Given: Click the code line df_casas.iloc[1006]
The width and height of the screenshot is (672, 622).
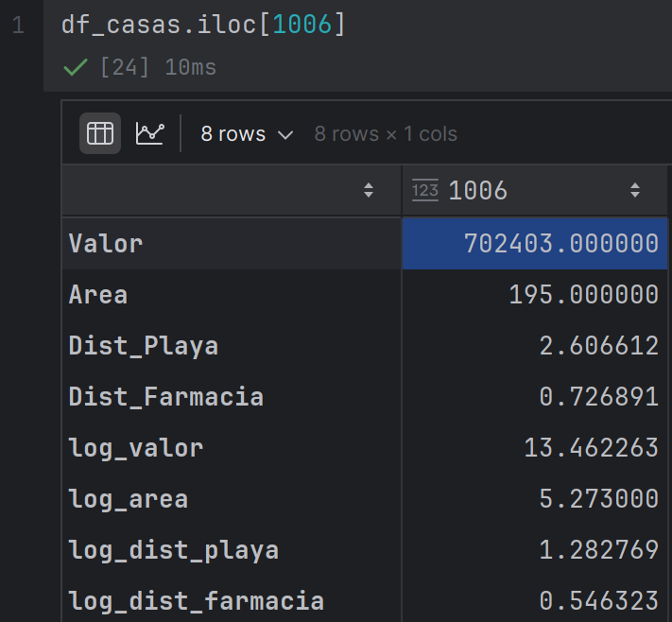Looking at the screenshot, I should click(203, 25).
